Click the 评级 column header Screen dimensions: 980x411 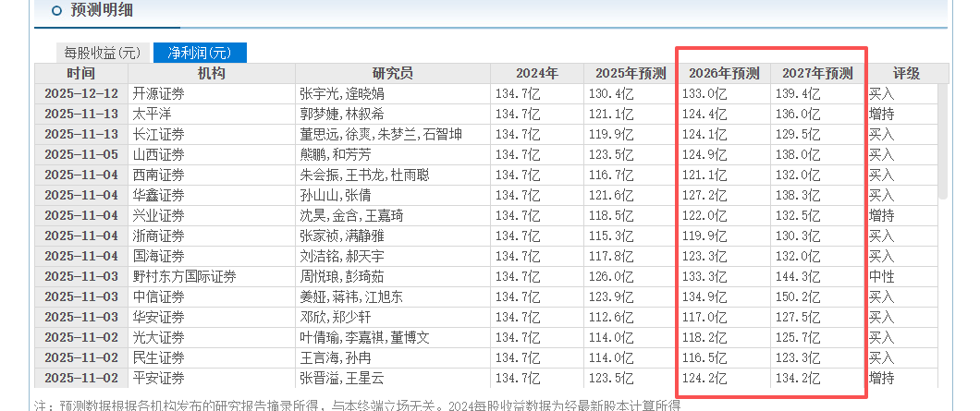tap(906, 74)
